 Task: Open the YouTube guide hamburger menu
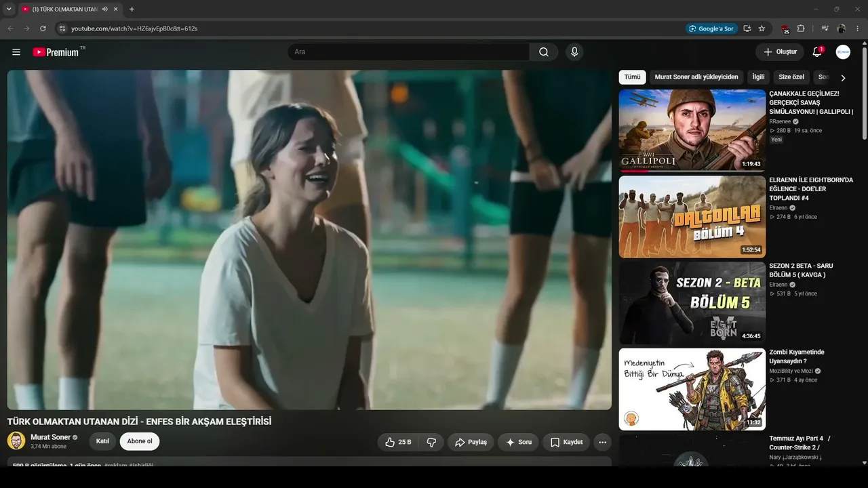click(16, 52)
